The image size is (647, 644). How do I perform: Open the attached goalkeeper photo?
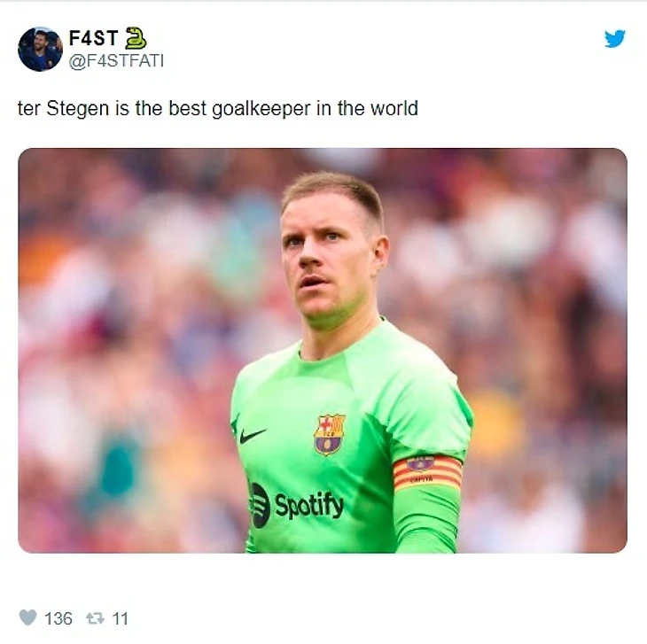(323, 351)
